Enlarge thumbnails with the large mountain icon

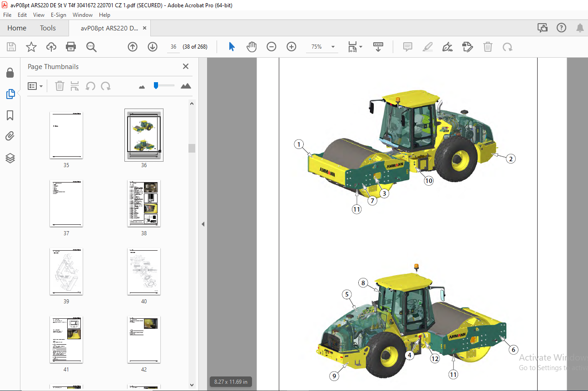click(186, 86)
